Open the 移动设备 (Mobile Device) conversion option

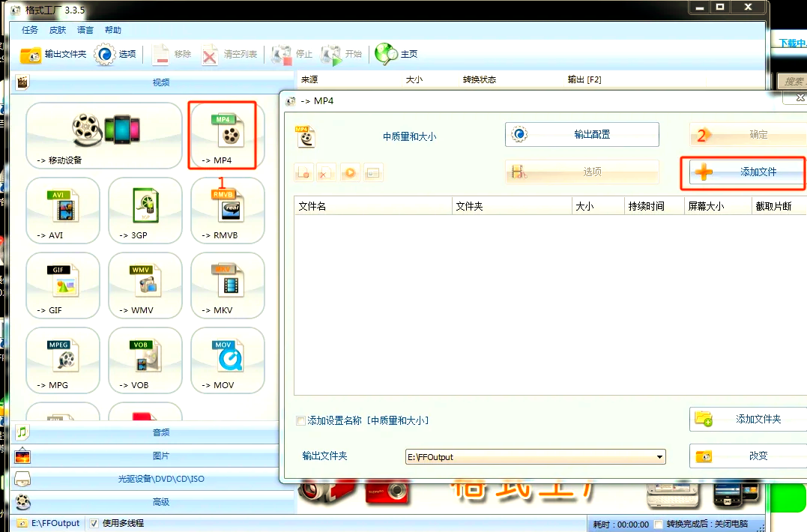(x=105, y=135)
